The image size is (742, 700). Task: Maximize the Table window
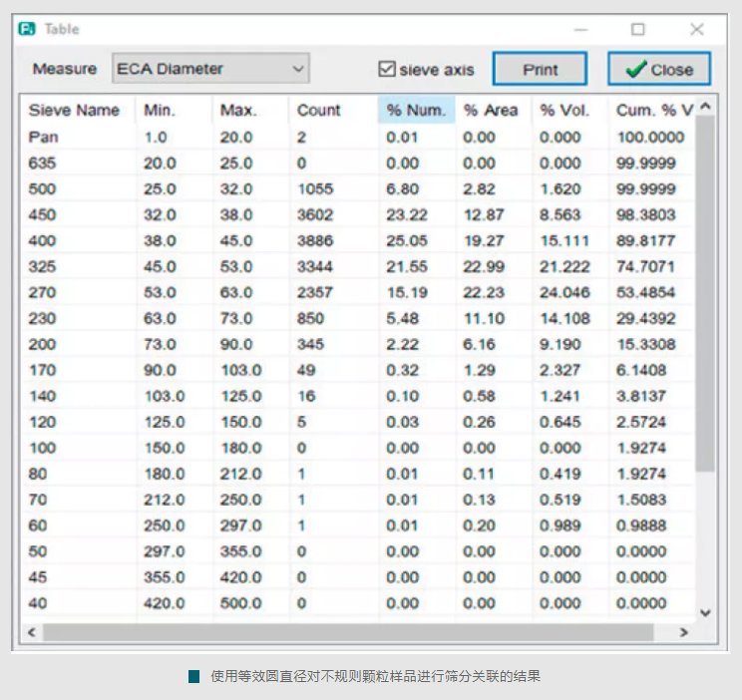tap(638, 29)
